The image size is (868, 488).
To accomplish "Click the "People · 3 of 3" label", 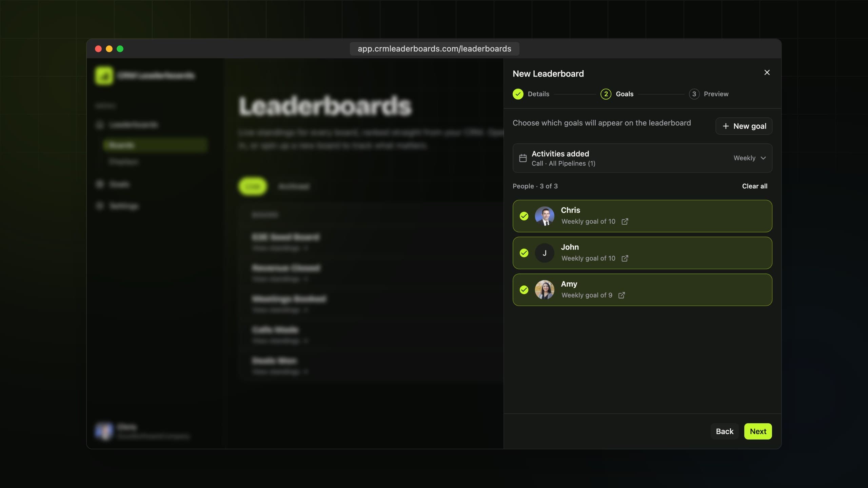I will point(535,186).
